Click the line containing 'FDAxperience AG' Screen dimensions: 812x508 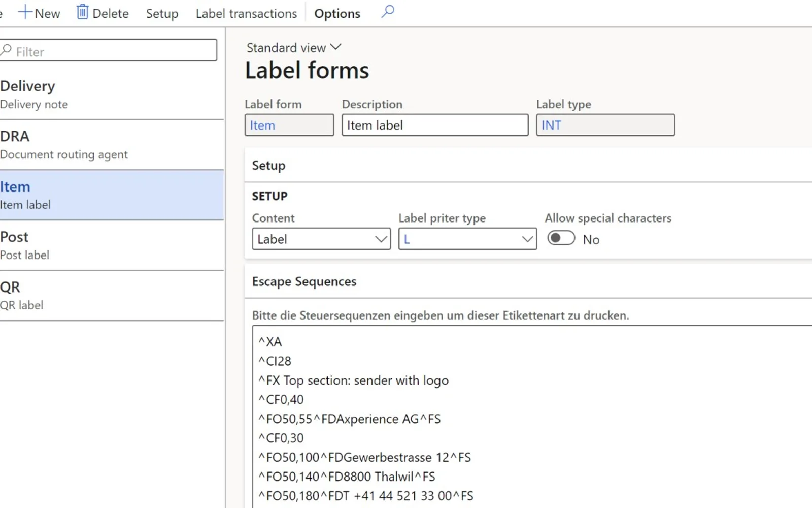click(349, 419)
